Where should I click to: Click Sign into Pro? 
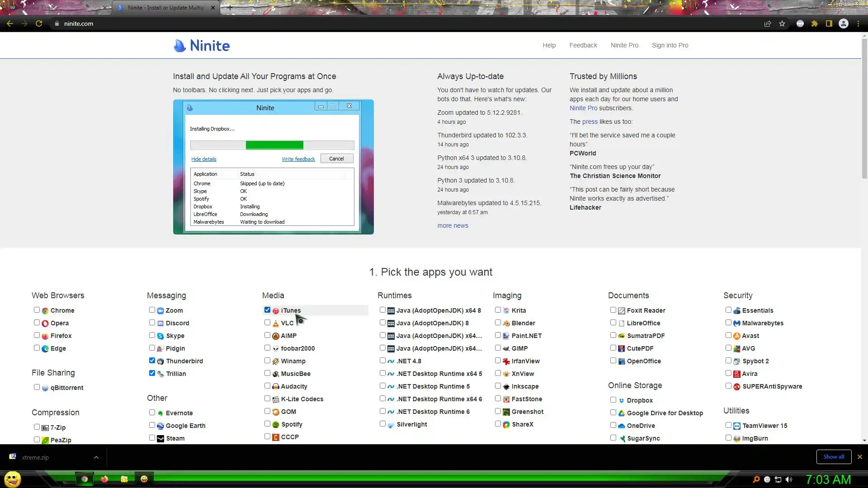pos(670,45)
